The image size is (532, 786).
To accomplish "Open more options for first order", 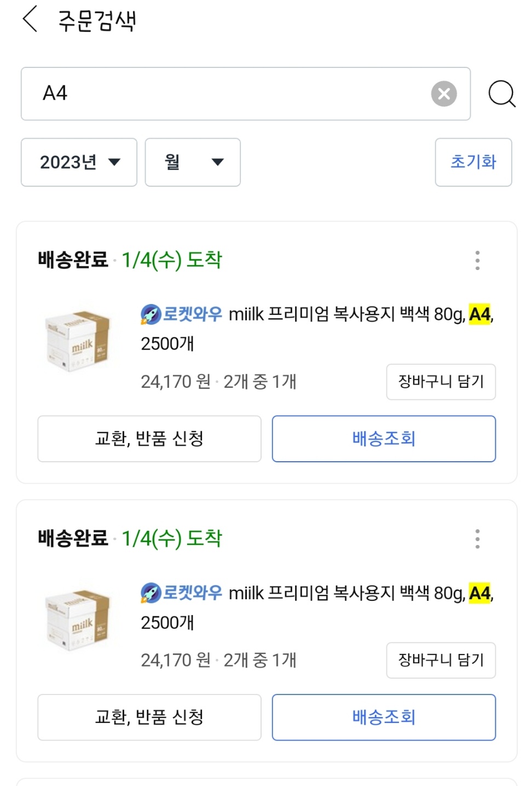I will click(x=477, y=260).
